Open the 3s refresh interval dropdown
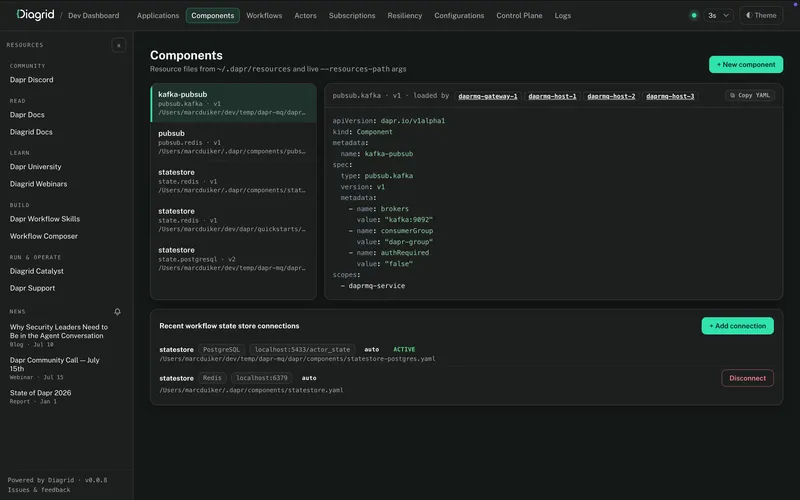Screen dimensions: 800x500 tap(718, 15)
